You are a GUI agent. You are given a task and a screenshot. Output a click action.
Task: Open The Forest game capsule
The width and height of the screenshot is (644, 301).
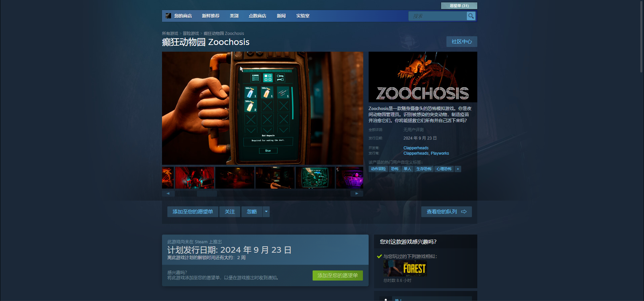click(x=405, y=268)
